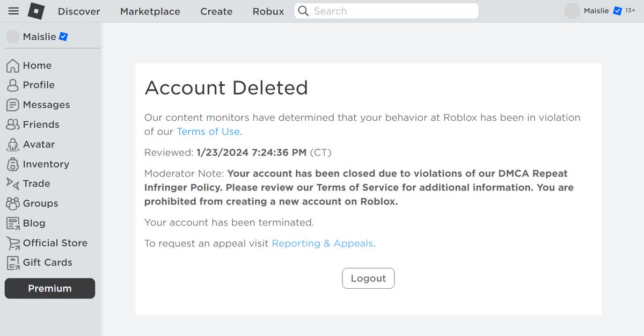The width and height of the screenshot is (644, 336).
Task: Open the Marketplace tab
Action: pyautogui.click(x=150, y=11)
